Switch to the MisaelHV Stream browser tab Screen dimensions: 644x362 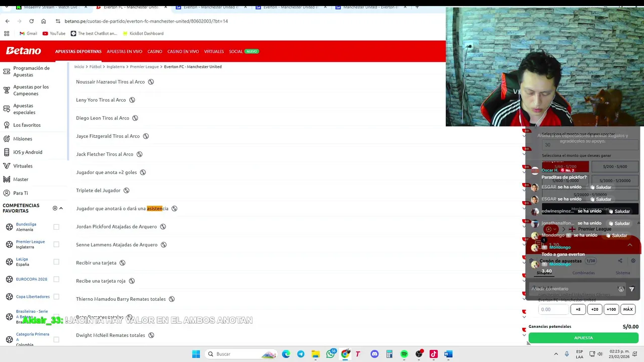[x=49, y=7]
